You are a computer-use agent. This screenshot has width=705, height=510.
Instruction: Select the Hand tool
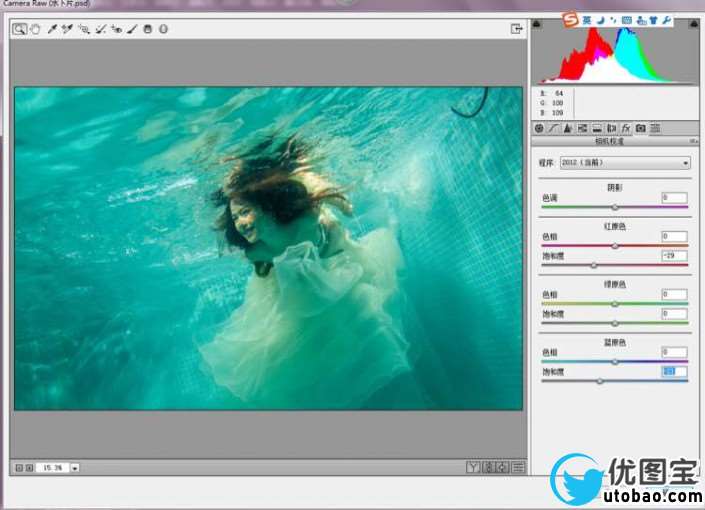tap(36, 29)
